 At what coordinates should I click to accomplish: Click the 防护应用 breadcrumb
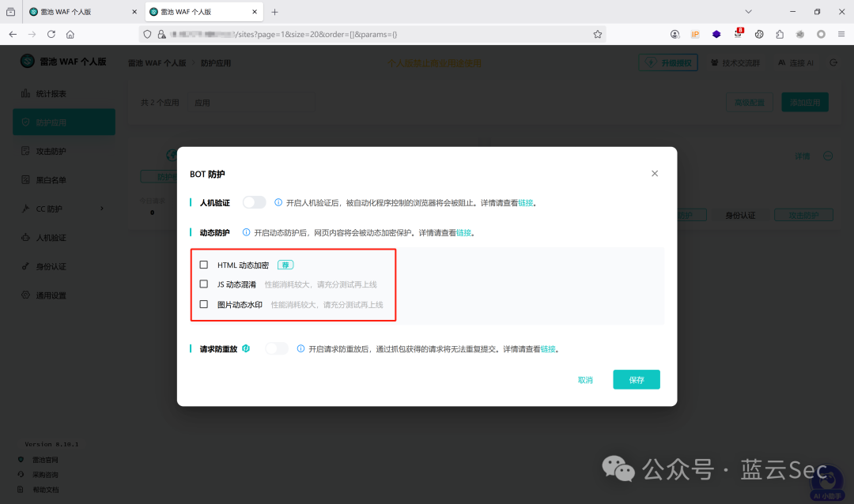point(216,63)
